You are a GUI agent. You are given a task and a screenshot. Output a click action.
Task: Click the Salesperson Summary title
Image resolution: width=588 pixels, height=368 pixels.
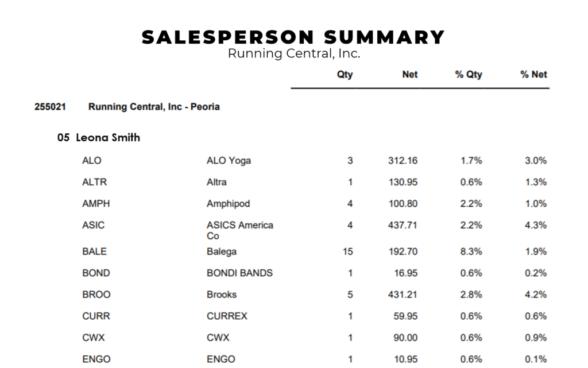tap(293, 37)
